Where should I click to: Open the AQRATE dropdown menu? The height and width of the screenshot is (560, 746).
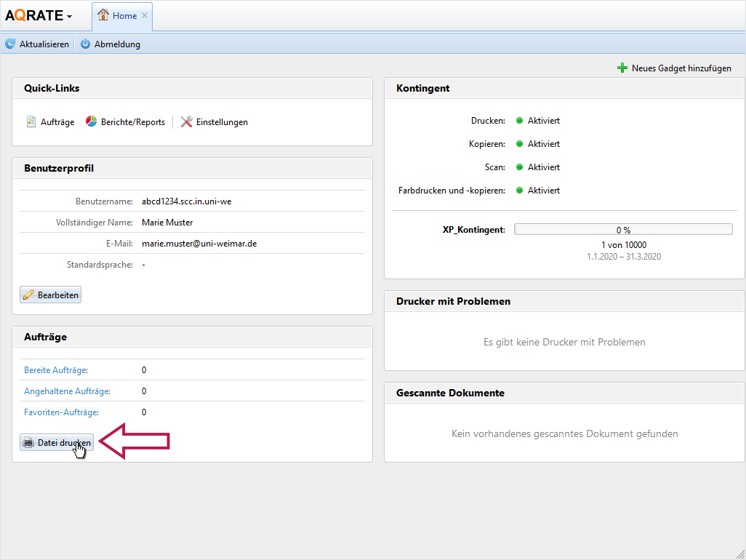(69, 16)
